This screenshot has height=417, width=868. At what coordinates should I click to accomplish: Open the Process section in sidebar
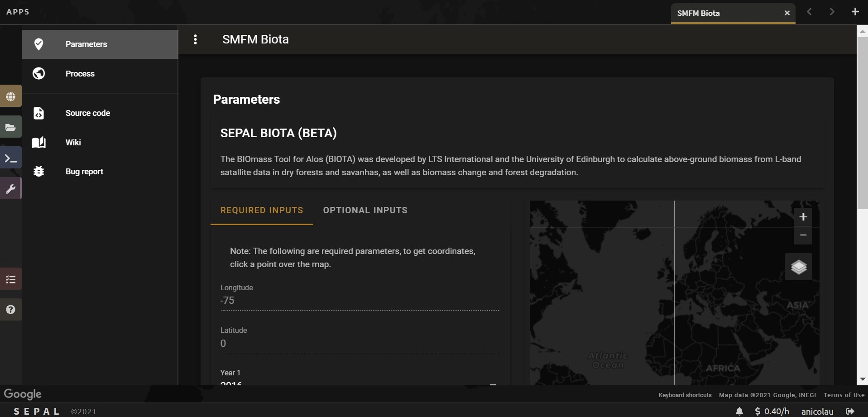click(100, 73)
